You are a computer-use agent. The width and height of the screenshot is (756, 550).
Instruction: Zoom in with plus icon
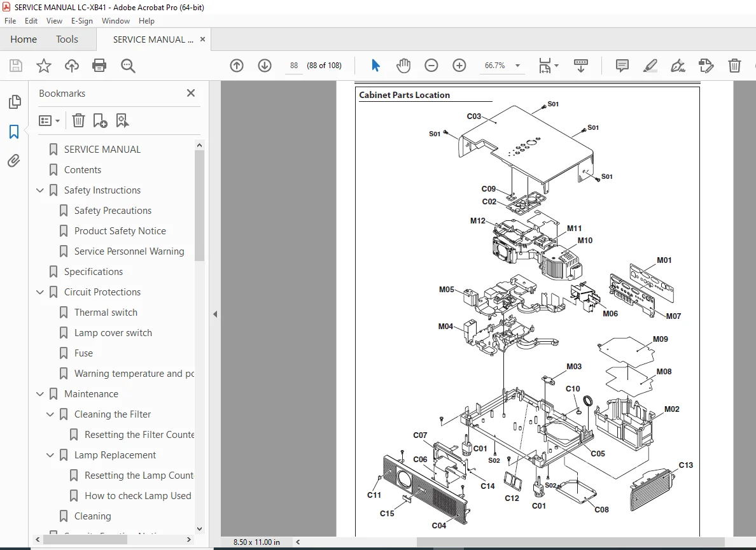point(459,66)
